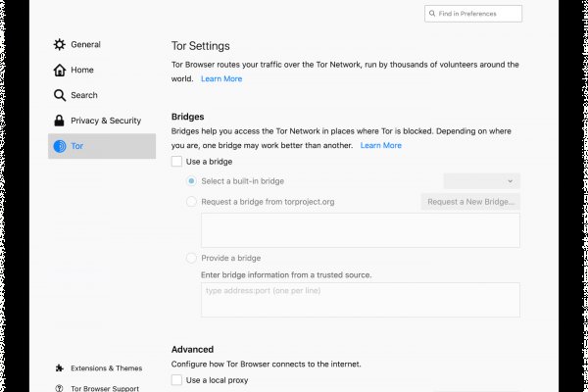Open the built-in bridge dropdown

[481, 181]
